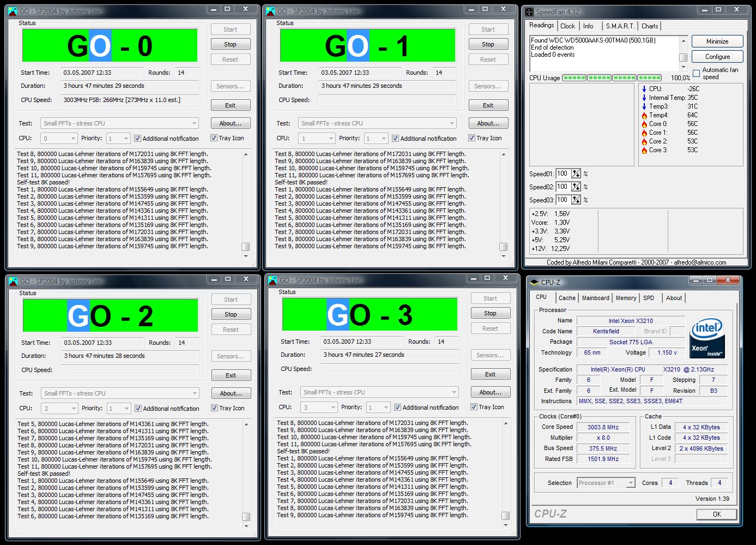
Task: Open the Test dropdown in GO-0 window
Action: tap(119, 123)
